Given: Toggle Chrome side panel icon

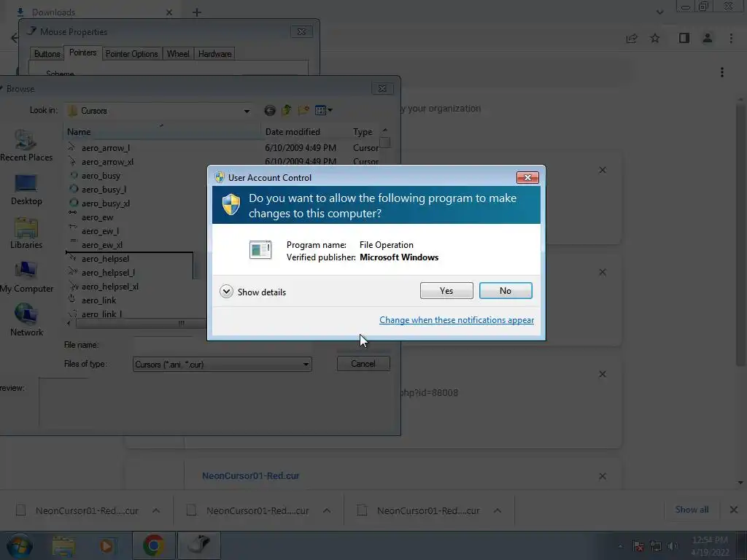Looking at the screenshot, I should (684, 38).
